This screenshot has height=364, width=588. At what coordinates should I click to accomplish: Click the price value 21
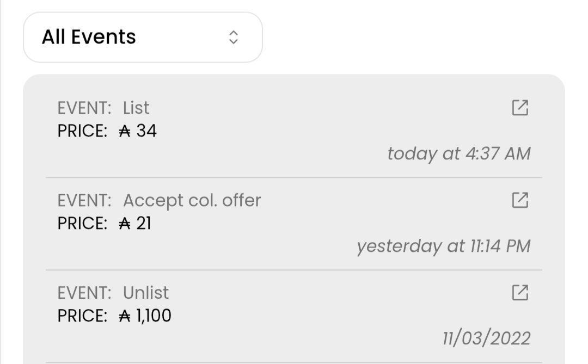[144, 224]
